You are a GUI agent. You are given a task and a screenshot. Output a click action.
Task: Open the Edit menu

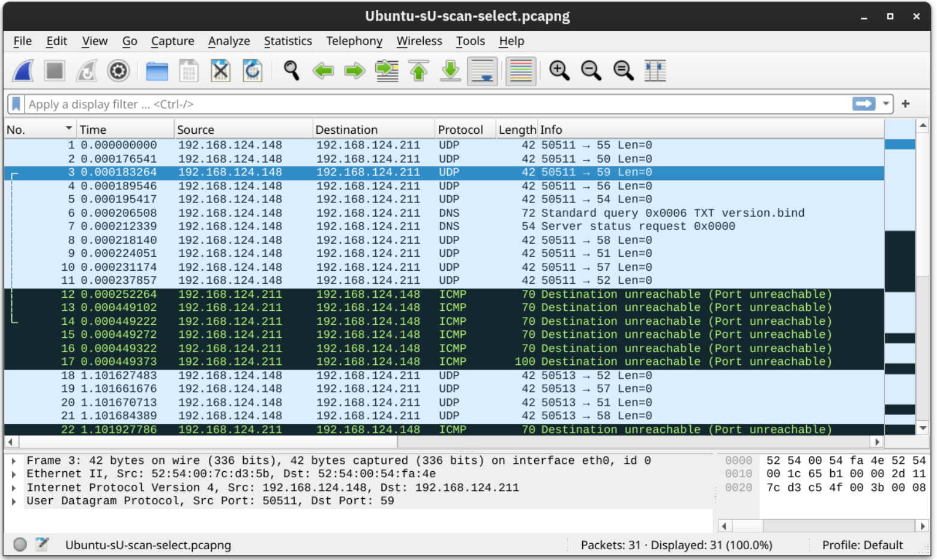click(x=56, y=41)
